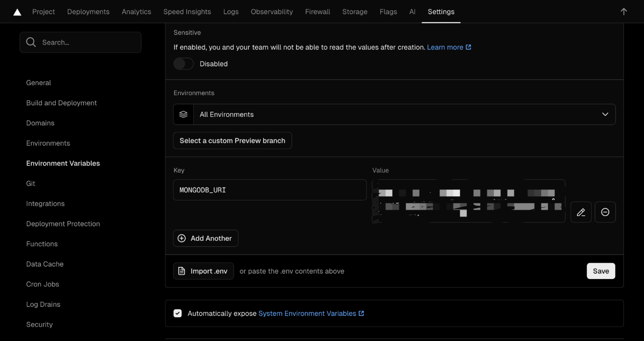Click the Add Another button
This screenshot has height=341, width=644.
tap(206, 238)
